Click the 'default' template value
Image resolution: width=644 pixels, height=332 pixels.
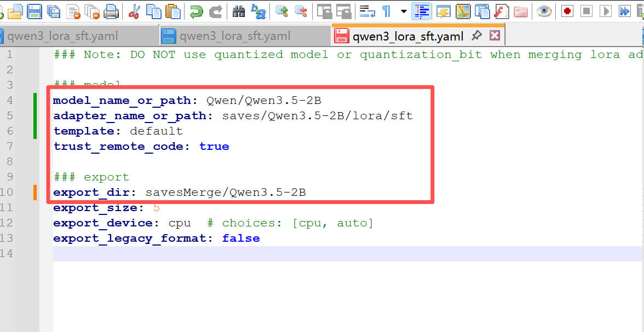[x=157, y=131]
